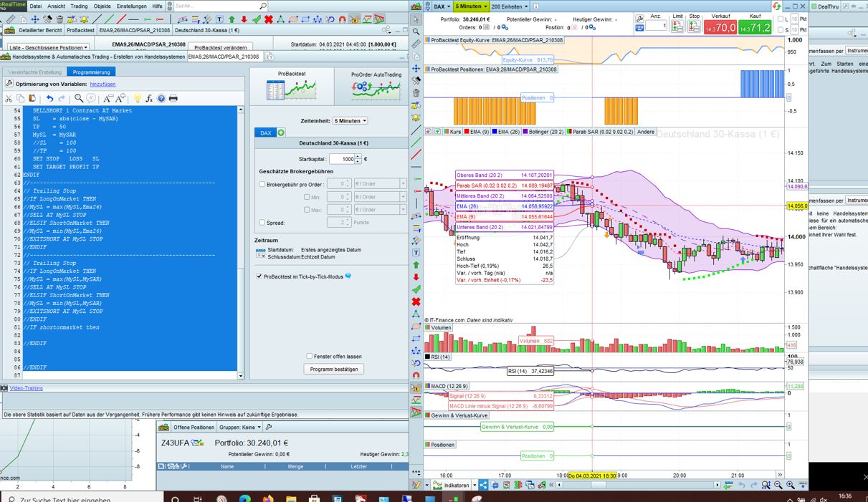
Task: Click the Limit order icon
Action: click(x=677, y=26)
